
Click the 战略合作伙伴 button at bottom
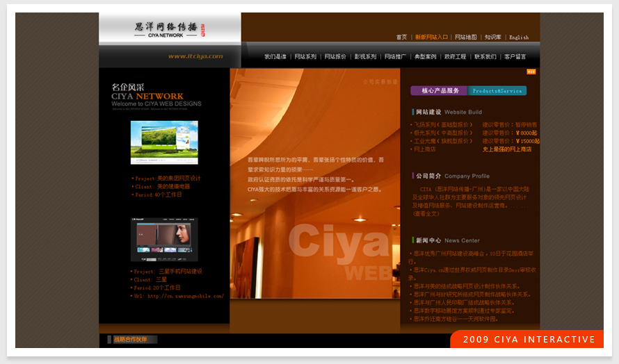131,340
